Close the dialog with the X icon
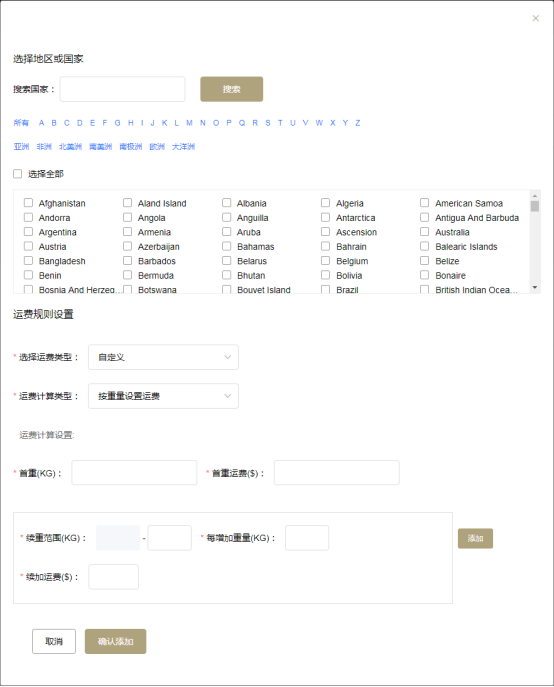 (x=536, y=18)
